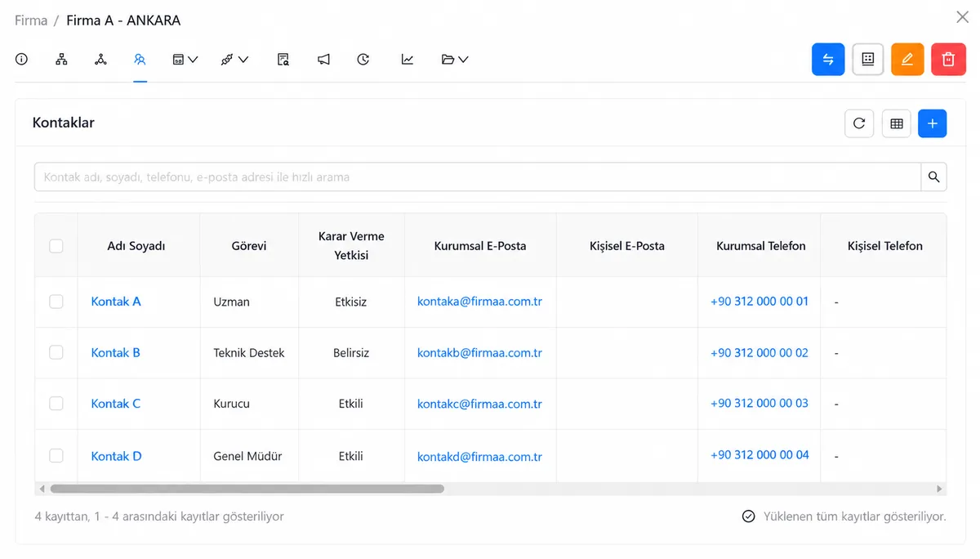Open the table columns grid button
980x559 pixels.
click(897, 123)
